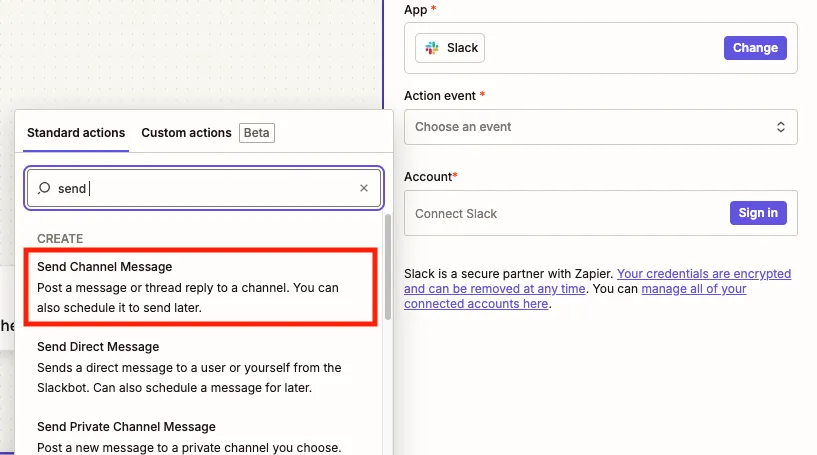
Task: Click the Change app button
Action: [755, 48]
